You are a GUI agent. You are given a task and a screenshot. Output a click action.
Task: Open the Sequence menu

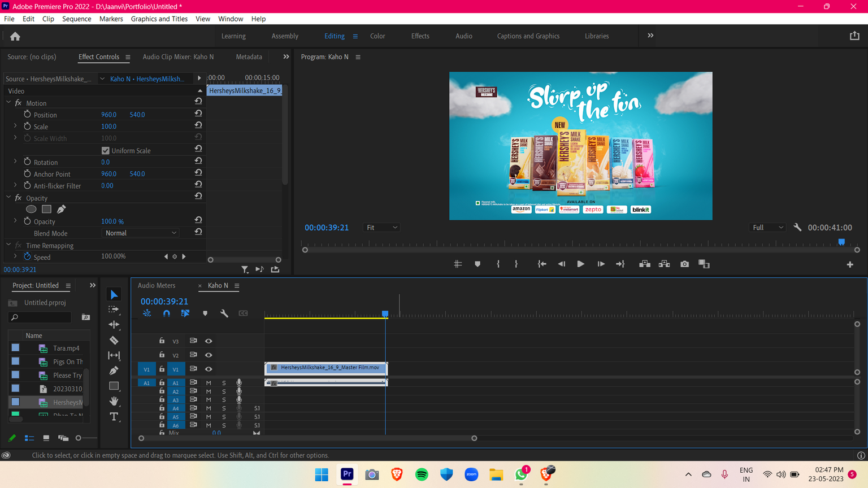pos(76,19)
